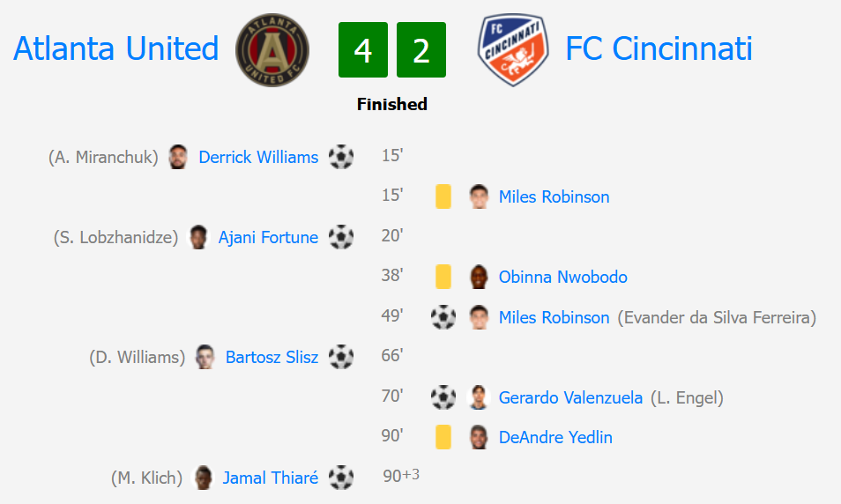
Task: Open the FC Cincinnati team link
Action: [x=659, y=48]
